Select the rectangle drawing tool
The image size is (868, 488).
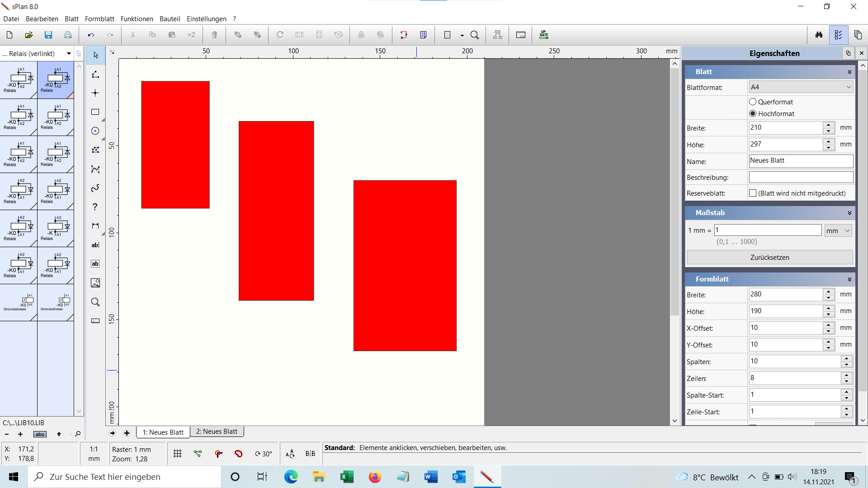[95, 112]
